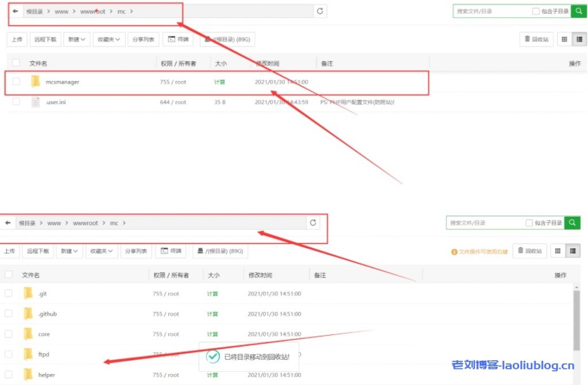588x385 pixels.
Task: Tick the checkbox beside mcsmanager
Action: coord(16,82)
